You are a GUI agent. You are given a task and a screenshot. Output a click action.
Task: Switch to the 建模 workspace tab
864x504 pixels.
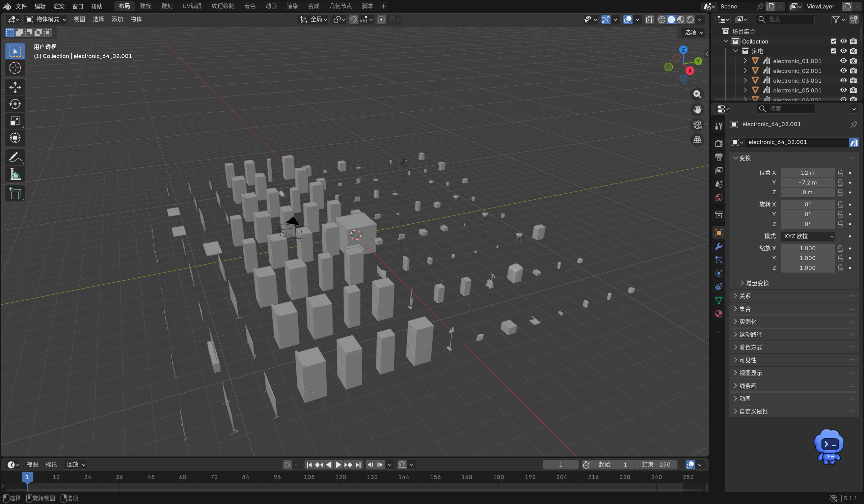[x=145, y=6]
